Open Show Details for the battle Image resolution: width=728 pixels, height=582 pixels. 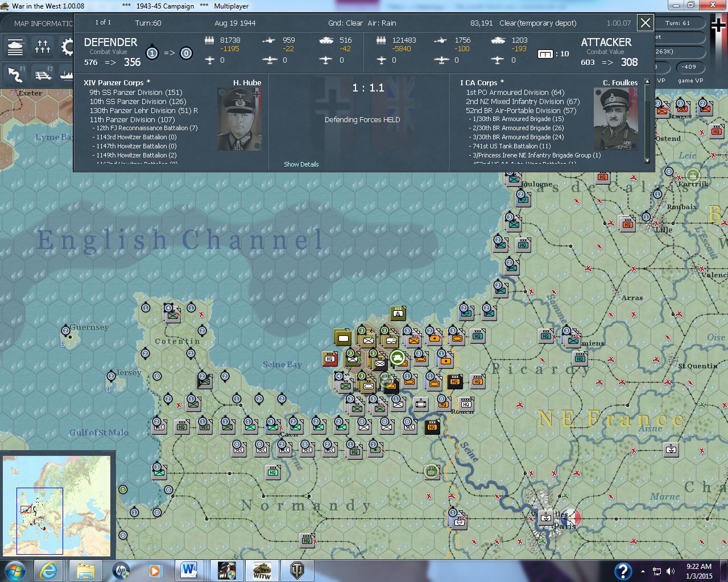(x=301, y=164)
